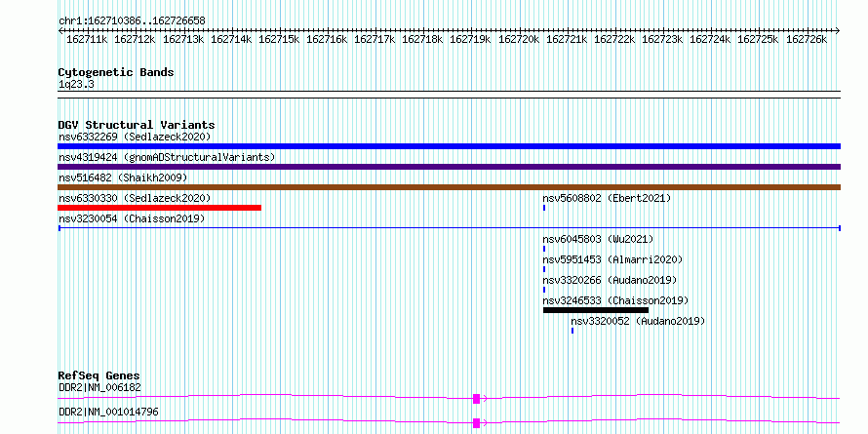Viewport: 868px width, 434px height.
Task: Click the red nsv6330330 variant bar
Action: tap(159, 208)
